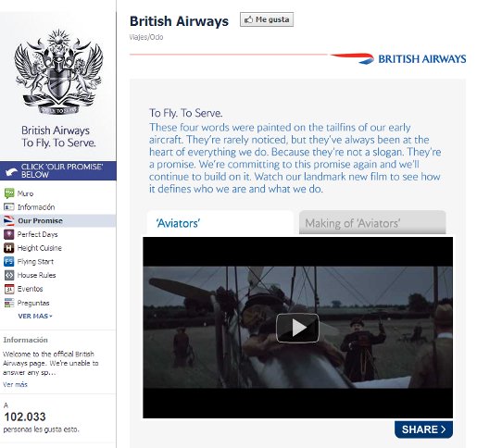
Task: Click the British Airways ribbon logo
Action: point(398,58)
